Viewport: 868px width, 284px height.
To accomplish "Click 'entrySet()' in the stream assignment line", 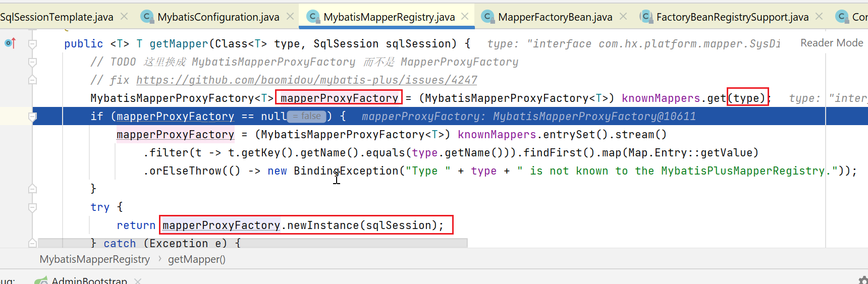I will pos(575,135).
